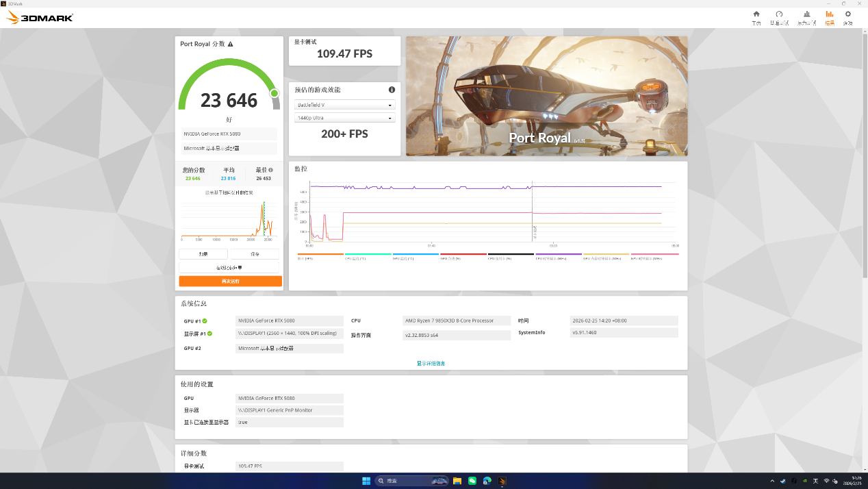Open the Stress Tests bar-chart tab
Viewport: 868px width, 489px height.
[806, 18]
